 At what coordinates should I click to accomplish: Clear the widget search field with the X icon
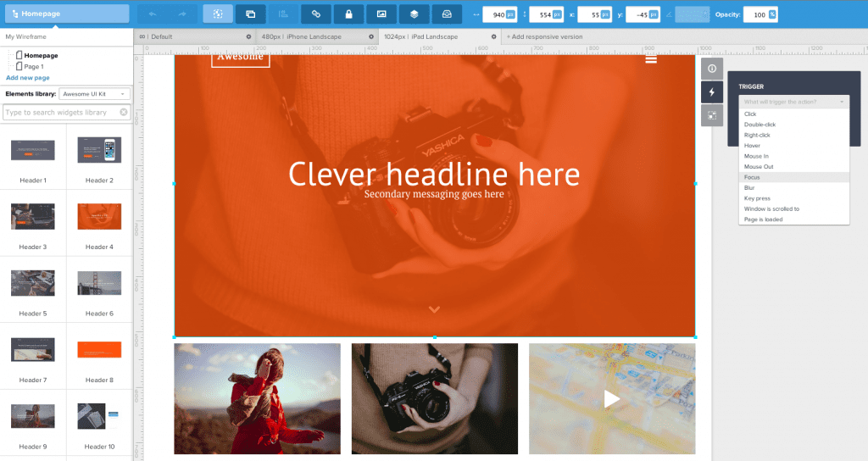pos(124,112)
